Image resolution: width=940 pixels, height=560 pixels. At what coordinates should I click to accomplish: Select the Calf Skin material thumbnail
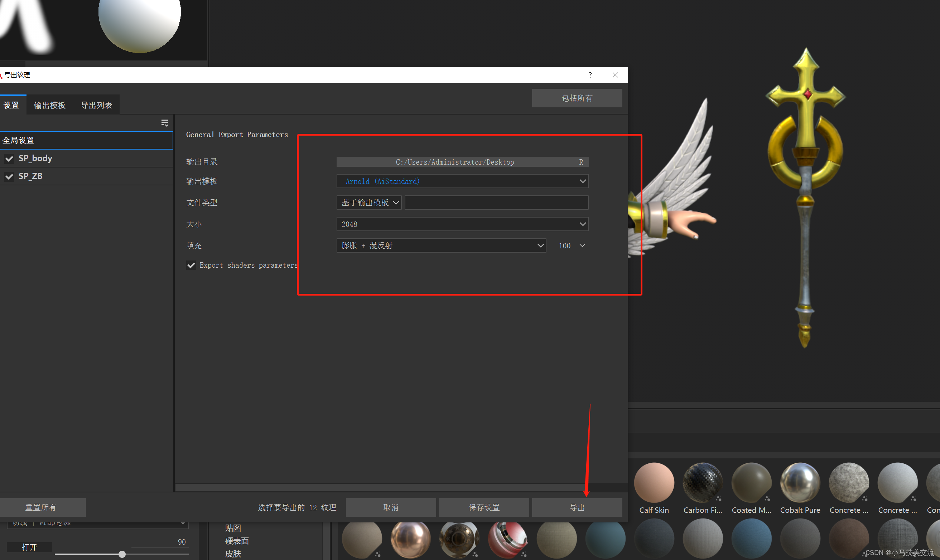[654, 482]
